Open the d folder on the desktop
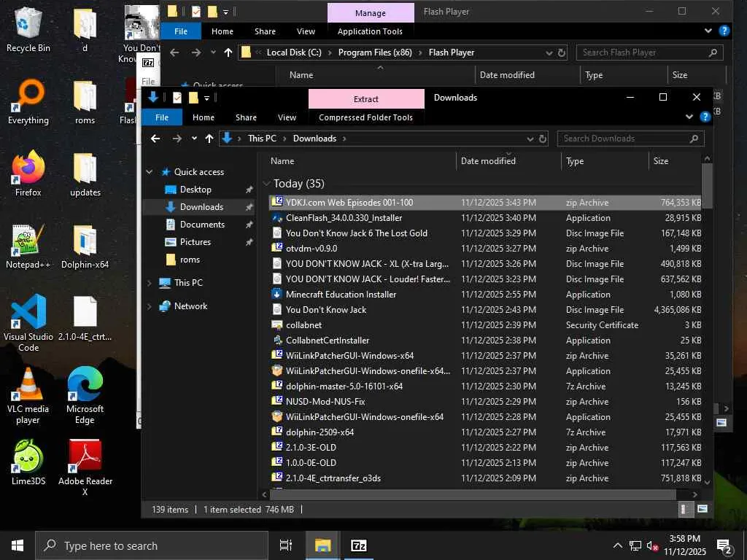Viewport: 747px width, 560px height. (85, 29)
